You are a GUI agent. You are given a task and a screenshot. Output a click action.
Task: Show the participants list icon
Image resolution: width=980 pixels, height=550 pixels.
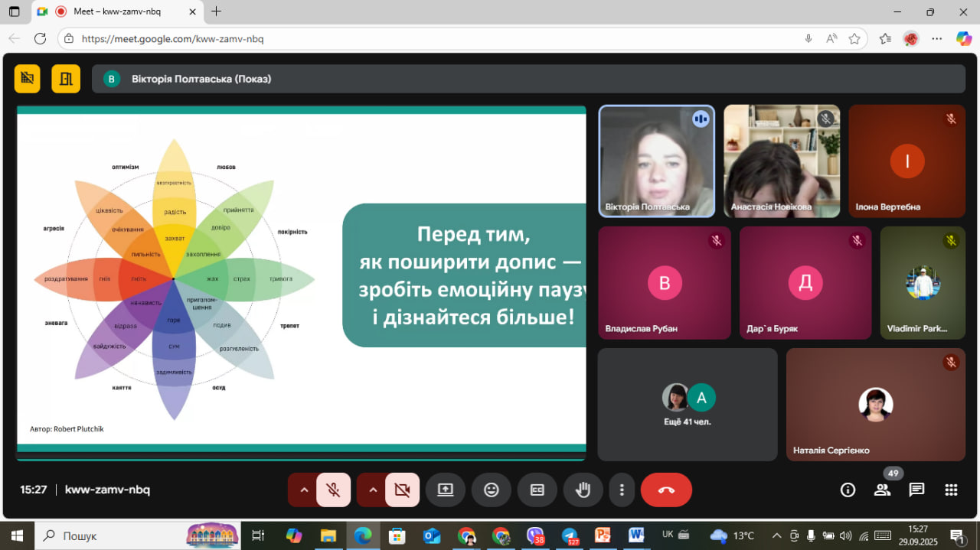pos(883,490)
